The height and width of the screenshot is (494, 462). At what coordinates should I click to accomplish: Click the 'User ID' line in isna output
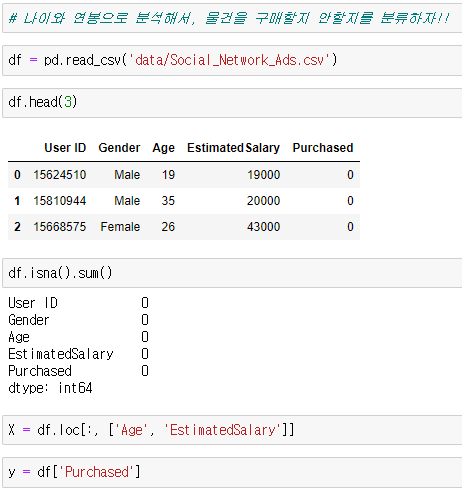(x=78, y=303)
